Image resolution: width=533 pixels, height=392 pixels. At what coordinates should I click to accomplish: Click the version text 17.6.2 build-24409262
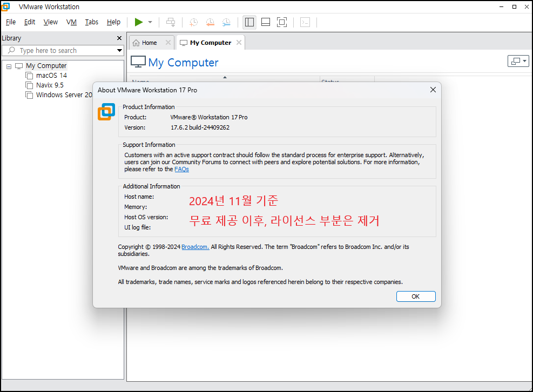coord(200,127)
